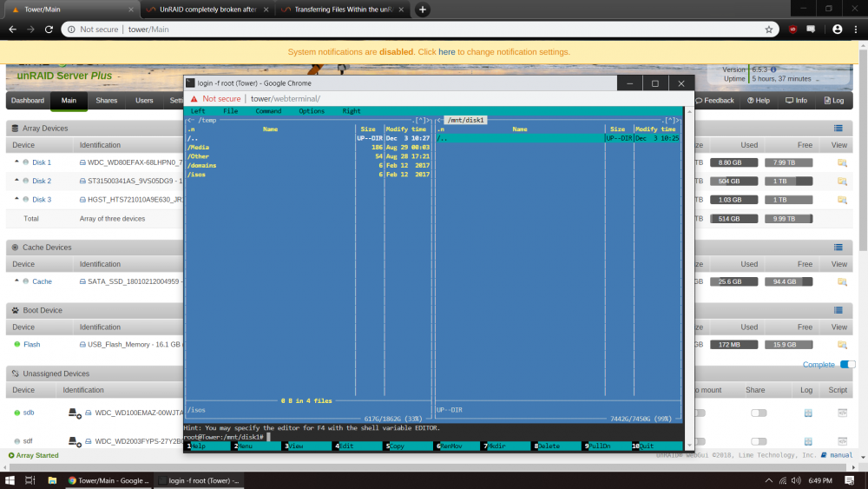Toggle the Share switch for sdf
This screenshot has width=868, height=489.
(x=759, y=441)
